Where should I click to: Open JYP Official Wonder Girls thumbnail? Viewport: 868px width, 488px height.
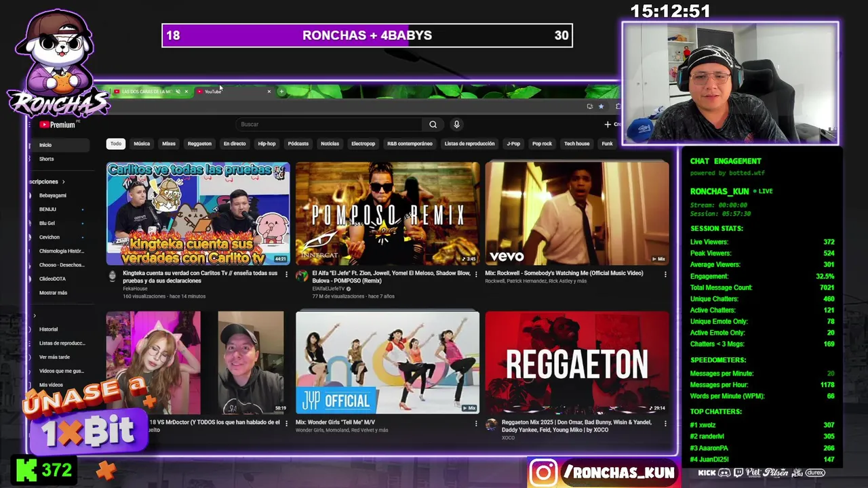(387, 363)
